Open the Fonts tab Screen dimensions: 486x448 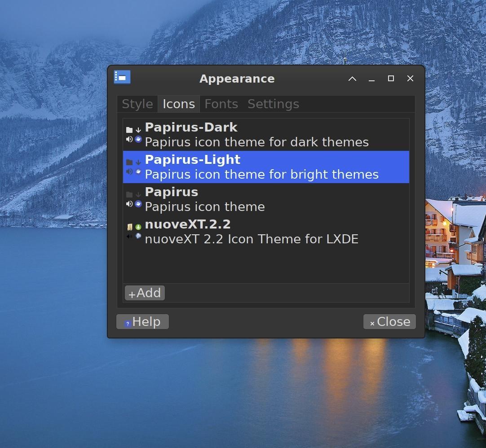pyautogui.click(x=221, y=104)
